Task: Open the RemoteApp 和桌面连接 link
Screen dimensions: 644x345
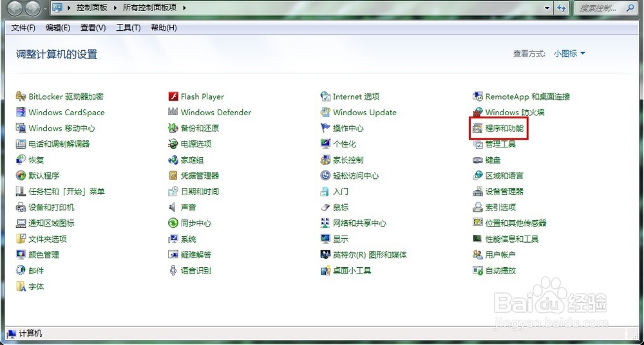Action: point(528,97)
